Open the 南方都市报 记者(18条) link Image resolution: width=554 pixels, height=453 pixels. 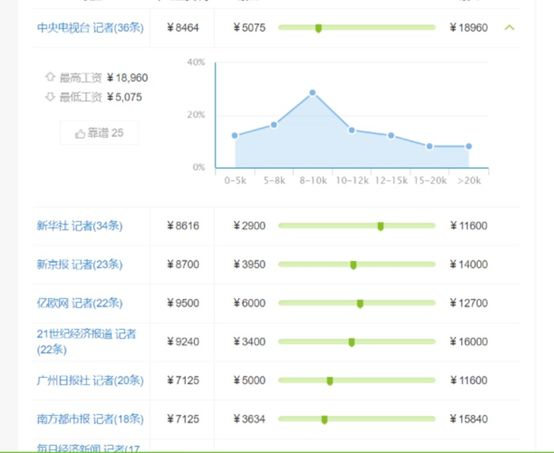[x=90, y=419]
